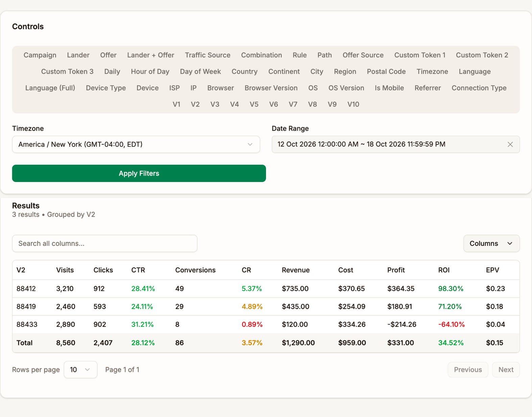532x417 pixels.
Task: Group results by City
Action: tap(317, 72)
